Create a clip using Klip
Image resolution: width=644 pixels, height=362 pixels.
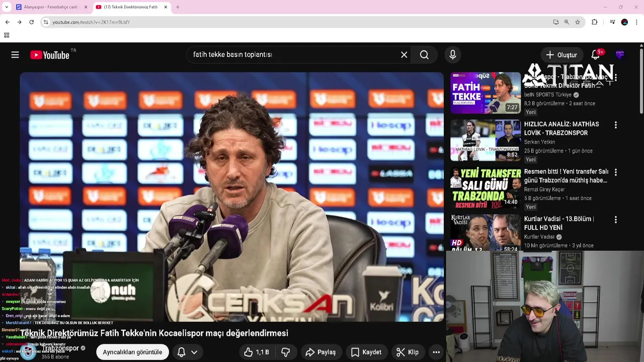pos(408,352)
